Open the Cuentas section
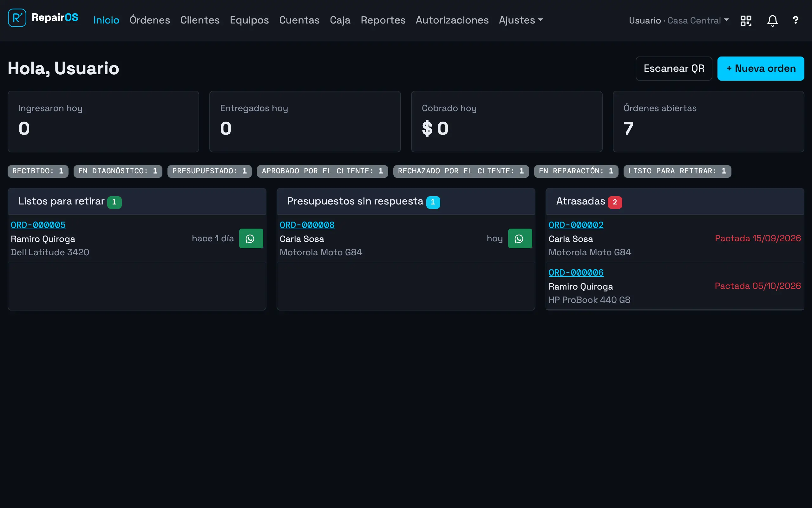 tap(299, 20)
